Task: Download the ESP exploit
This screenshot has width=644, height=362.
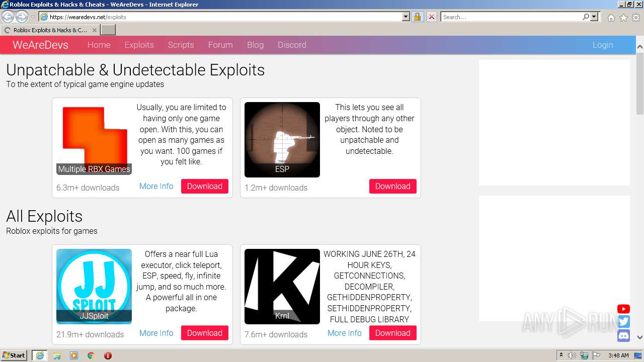Action: [392, 186]
